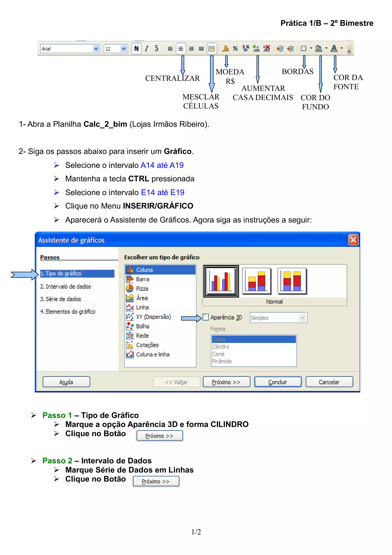Click the delete decimal place icon
This screenshot has width=392, height=555.
click(x=267, y=49)
